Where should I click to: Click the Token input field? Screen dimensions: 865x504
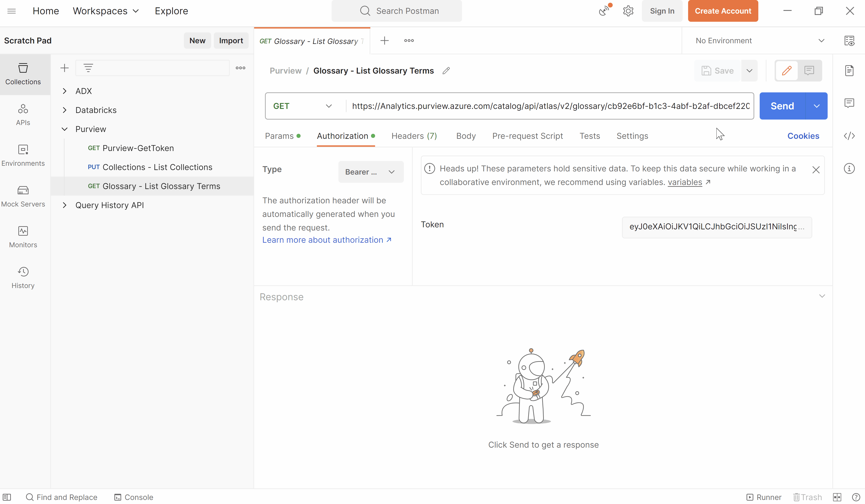717,227
